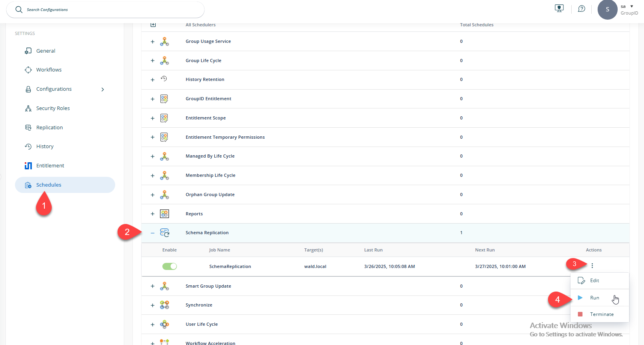Viewport: 644px width, 345px height.
Task: Click the user avatar labeled S
Action: click(x=607, y=9)
